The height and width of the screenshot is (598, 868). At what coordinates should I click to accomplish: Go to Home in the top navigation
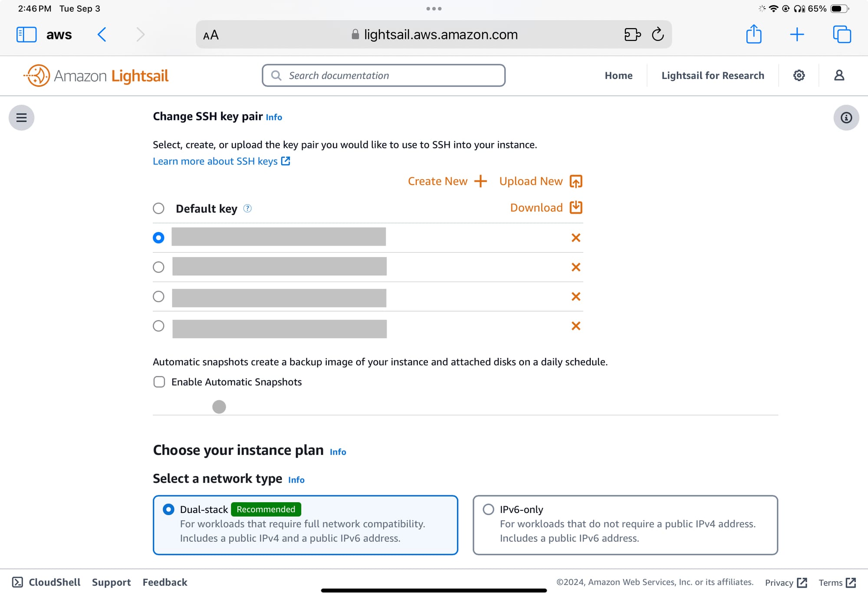pos(618,75)
